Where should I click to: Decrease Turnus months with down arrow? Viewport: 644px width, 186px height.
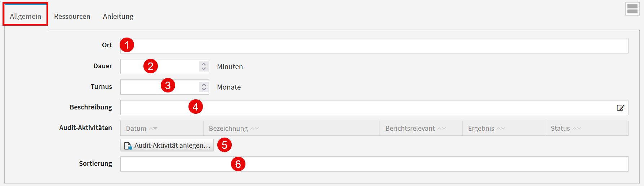coord(204,89)
